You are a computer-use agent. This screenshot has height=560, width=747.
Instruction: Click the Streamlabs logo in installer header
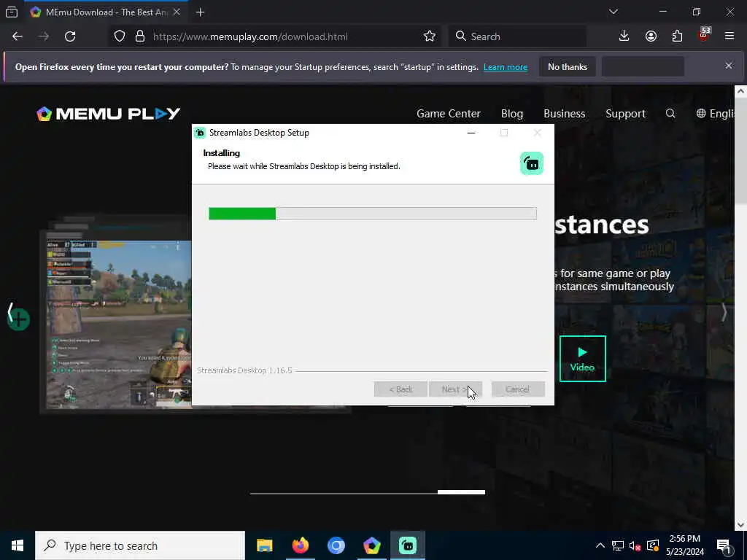click(x=532, y=163)
